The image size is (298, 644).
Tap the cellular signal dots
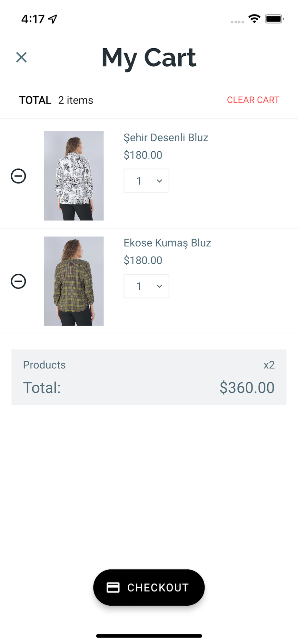[x=237, y=22]
